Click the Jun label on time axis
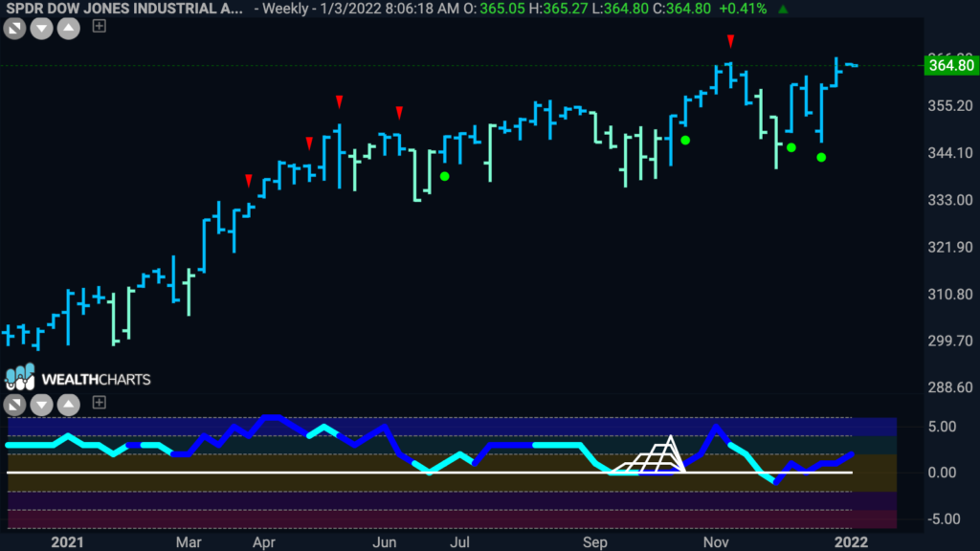The height and width of the screenshot is (551, 980). coord(385,541)
